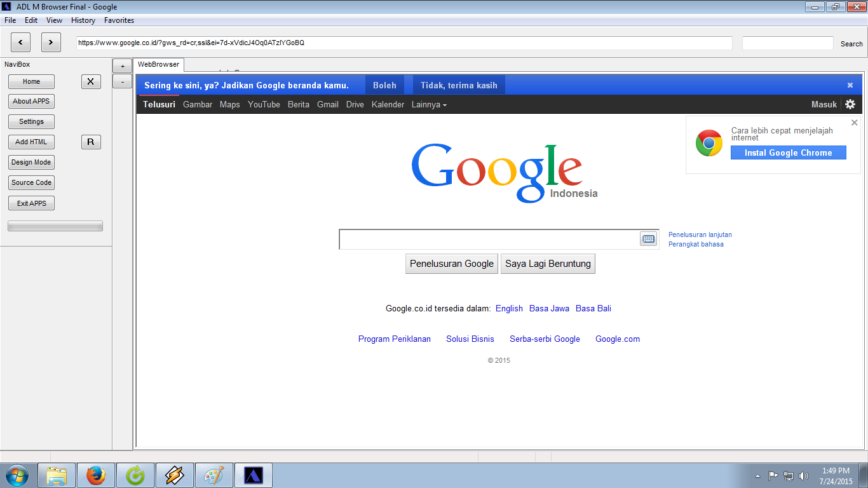Click the URL address field
This screenshot has width=868, height=488.
click(x=404, y=43)
